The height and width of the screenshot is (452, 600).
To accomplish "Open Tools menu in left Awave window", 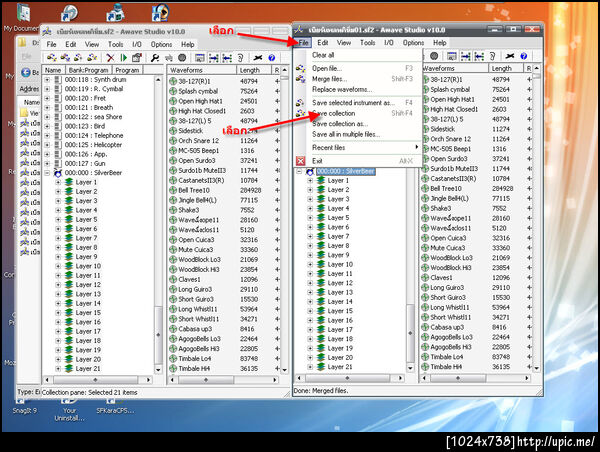I will tap(116, 44).
